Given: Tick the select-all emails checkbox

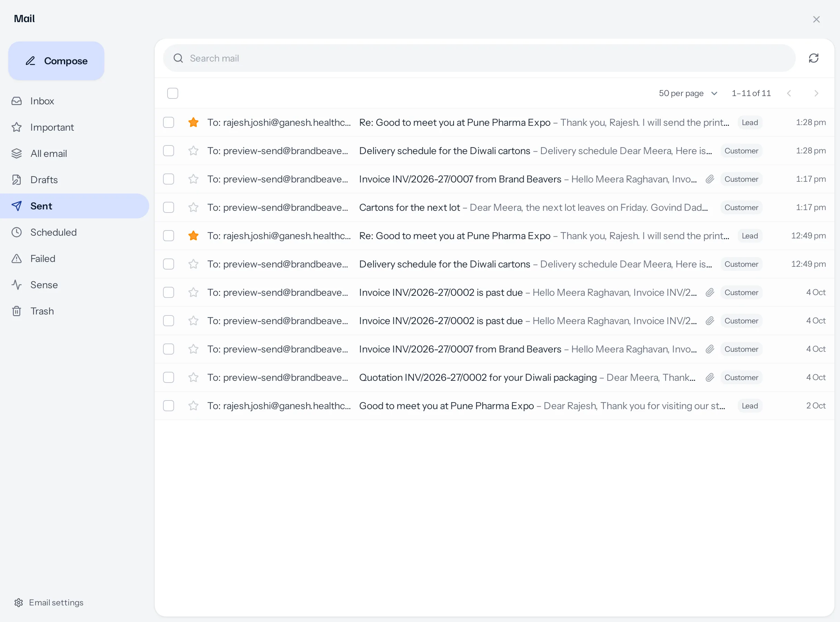Looking at the screenshot, I should coord(173,93).
